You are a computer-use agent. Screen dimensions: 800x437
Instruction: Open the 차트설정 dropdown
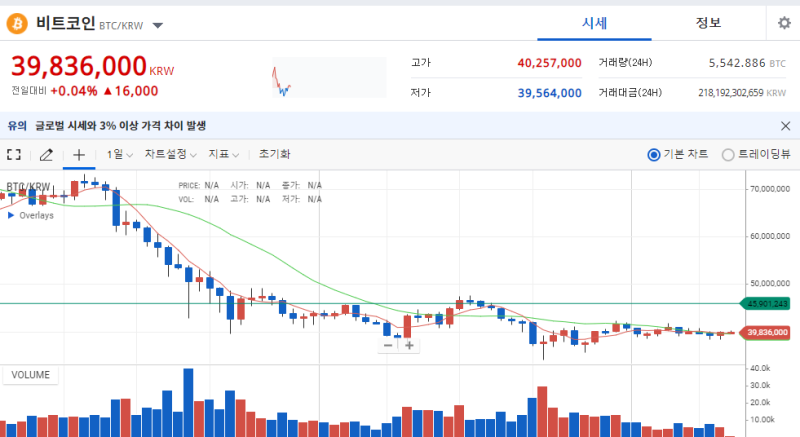(170, 154)
